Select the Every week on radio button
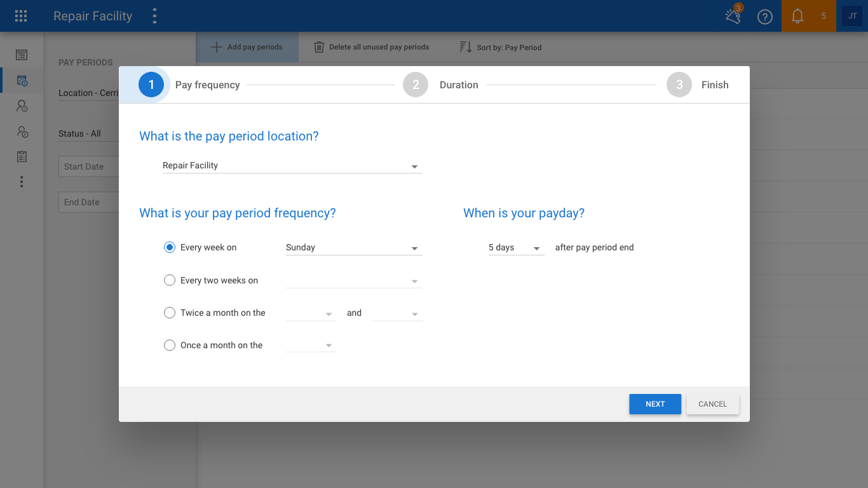Image resolution: width=868 pixels, height=488 pixels. click(170, 247)
